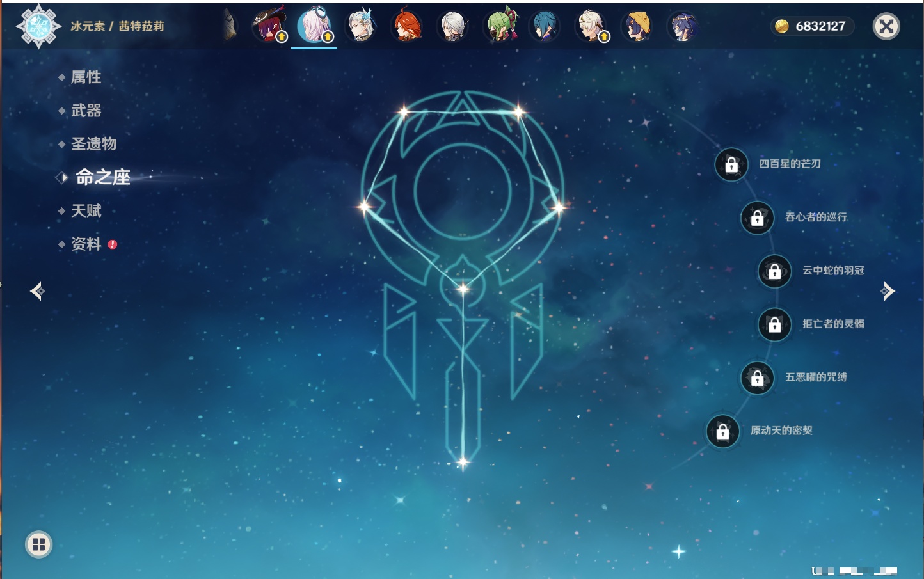This screenshot has width=924, height=579.
Task: Select the highlighted pink-haired Citlali avatar
Action: point(315,26)
